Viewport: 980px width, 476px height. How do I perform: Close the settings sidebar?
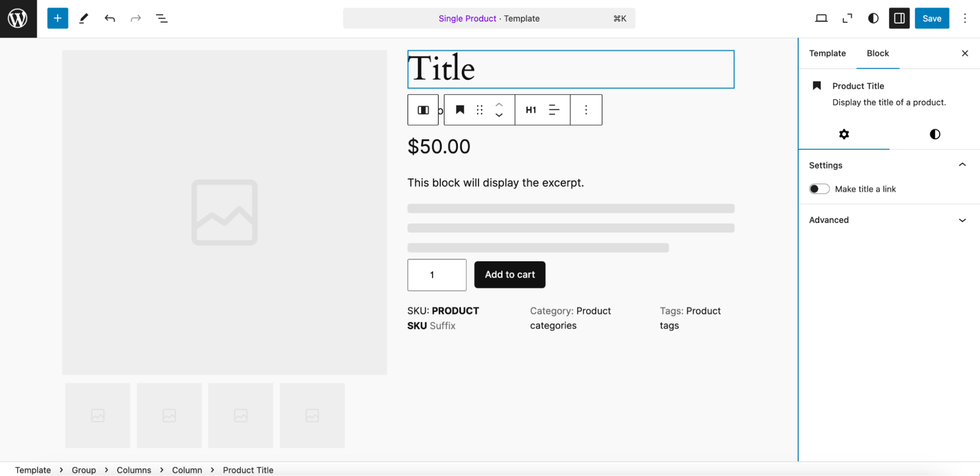tap(965, 53)
